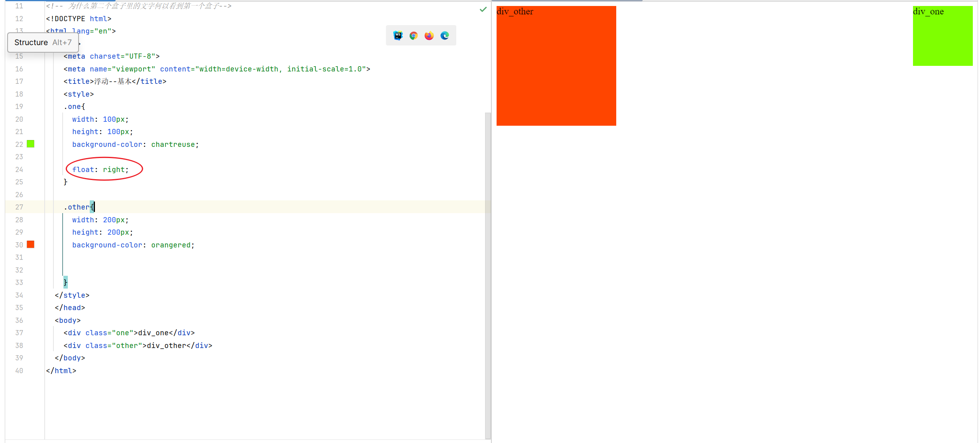The image size is (980, 443).
Task: Click the 'div_one' label in preview
Action: coord(928,12)
